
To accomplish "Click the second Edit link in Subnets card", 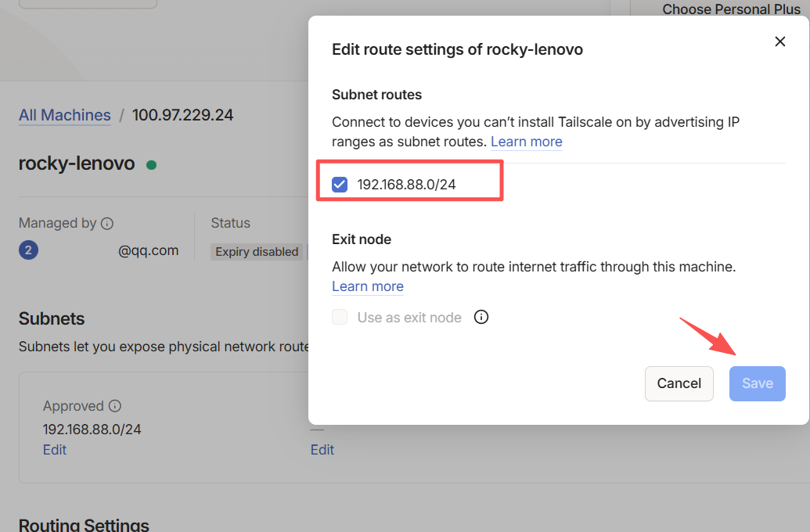I will 322,450.
